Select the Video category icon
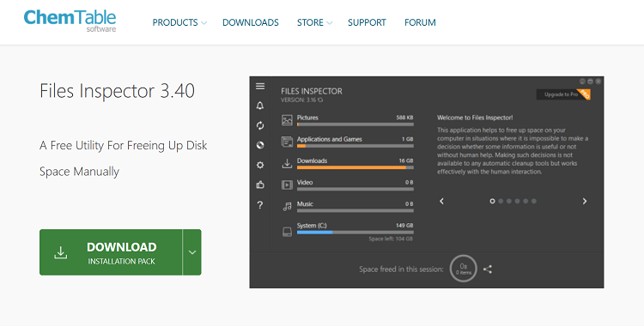This screenshot has height=327, width=644. [x=287, y=185]
